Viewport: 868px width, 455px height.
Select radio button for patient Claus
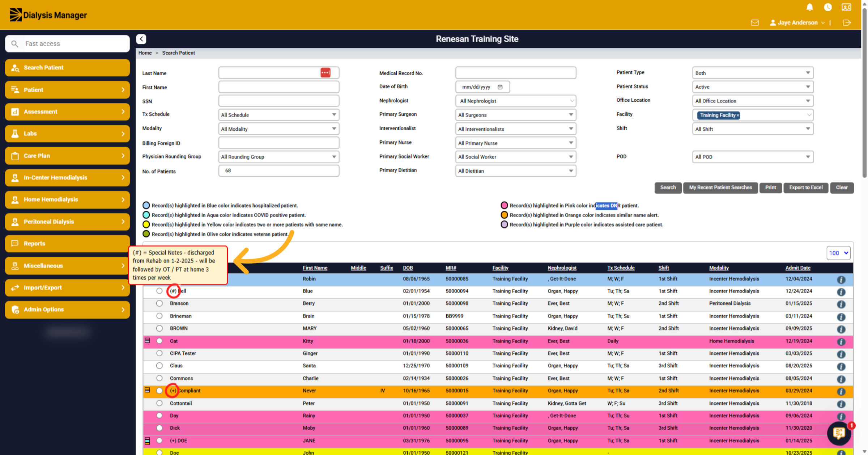[x=159, y=366]
